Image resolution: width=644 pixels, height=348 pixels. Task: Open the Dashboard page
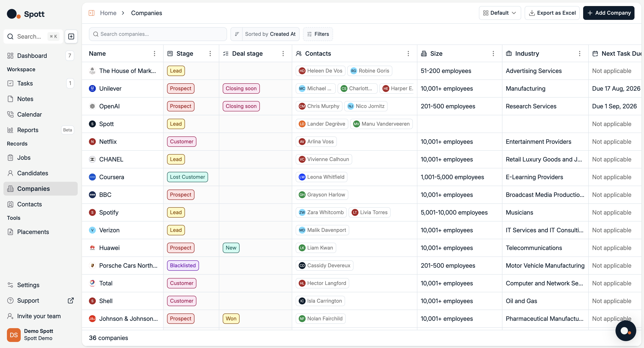[x=41, y=56]
